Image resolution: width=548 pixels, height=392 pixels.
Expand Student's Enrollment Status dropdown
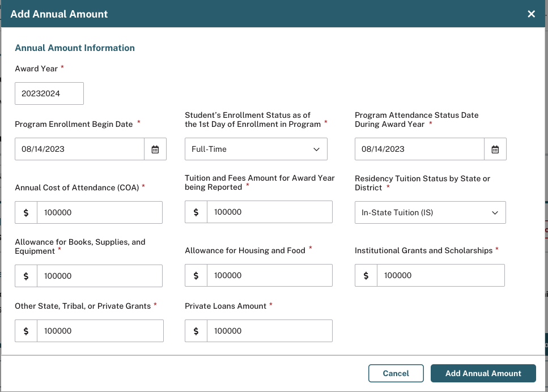click(256, 150)
